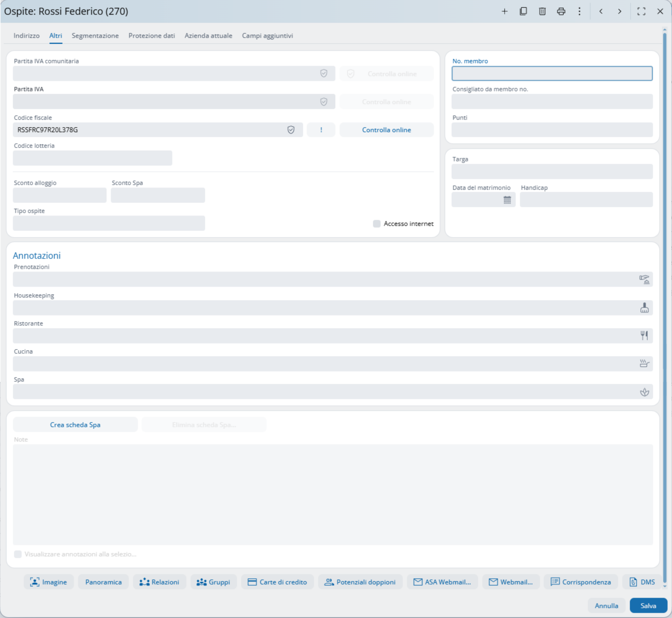Image resolution: width=672 pixels, height=618 pixels.
Task: Open the Tipo ospite field
Action: click(x=109, y=223)
